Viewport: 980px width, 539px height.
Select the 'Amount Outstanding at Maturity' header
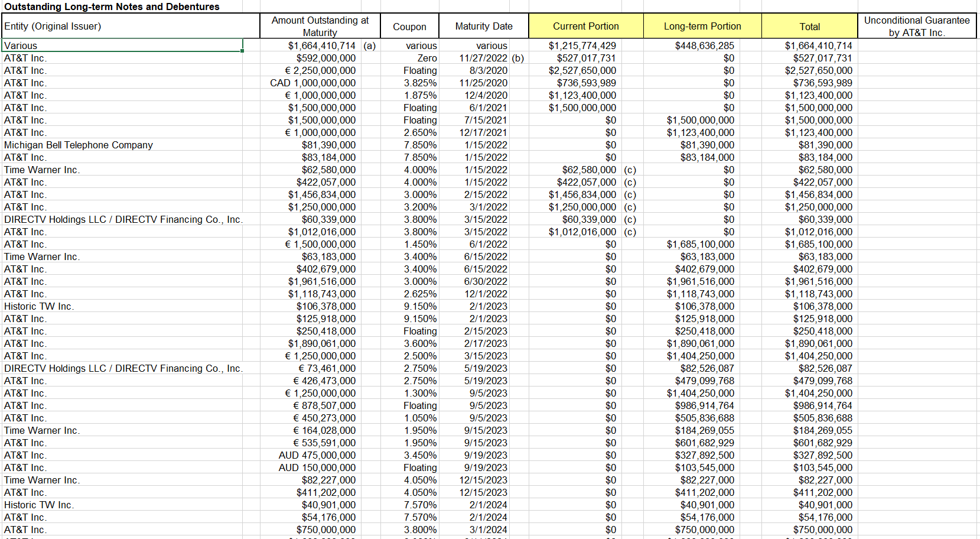(x=320, y=26)
